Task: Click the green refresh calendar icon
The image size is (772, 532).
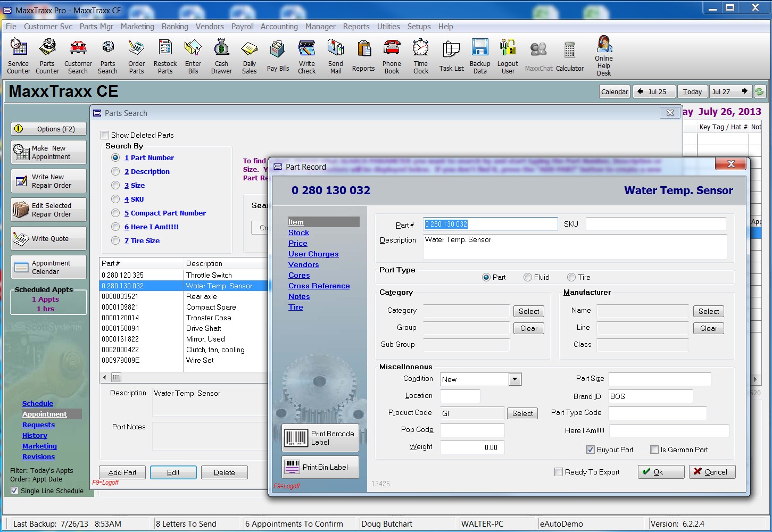Action: tap(760, 92)
